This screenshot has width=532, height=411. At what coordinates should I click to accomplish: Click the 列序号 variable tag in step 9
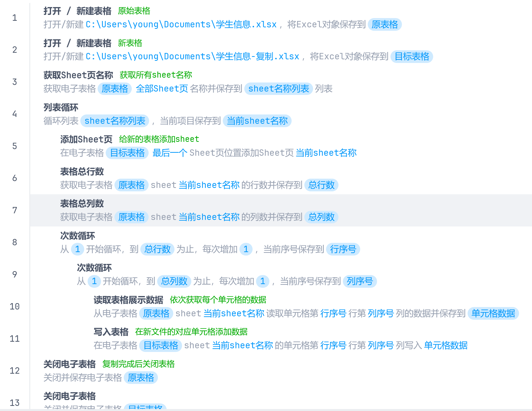click(x=359, y=281)
